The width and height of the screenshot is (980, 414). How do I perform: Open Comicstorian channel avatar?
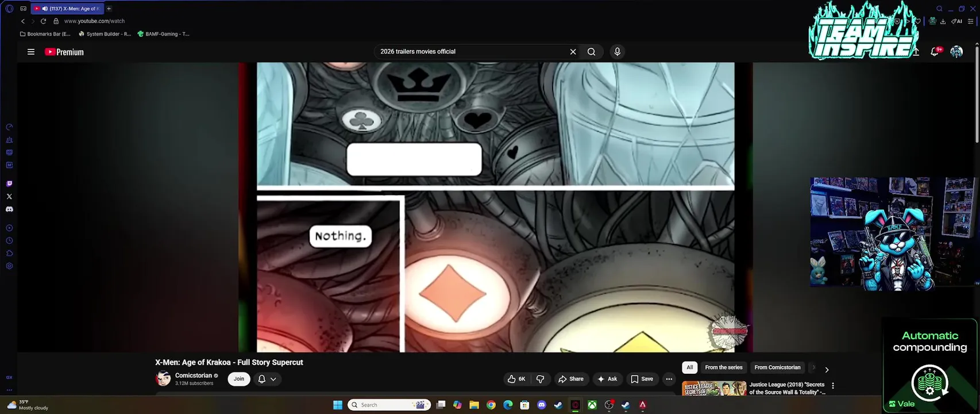pyautogui.click(x=163, y=378)
